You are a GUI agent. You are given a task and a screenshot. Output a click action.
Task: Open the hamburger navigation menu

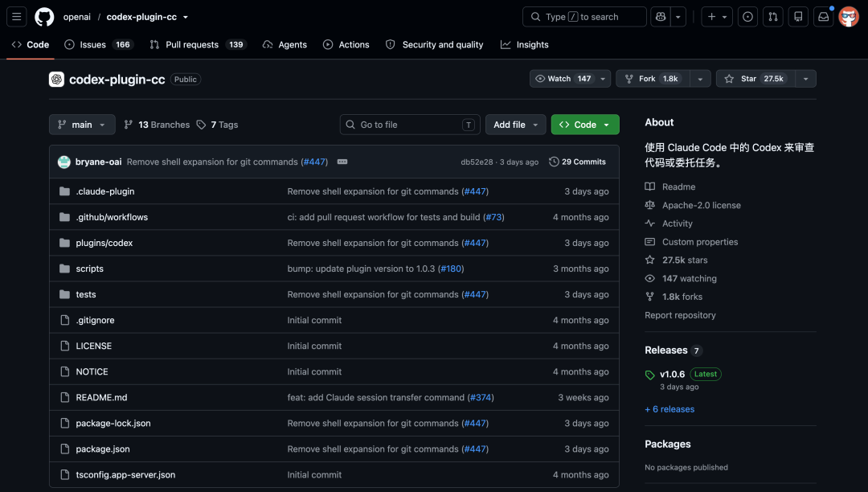coord(17,17)
